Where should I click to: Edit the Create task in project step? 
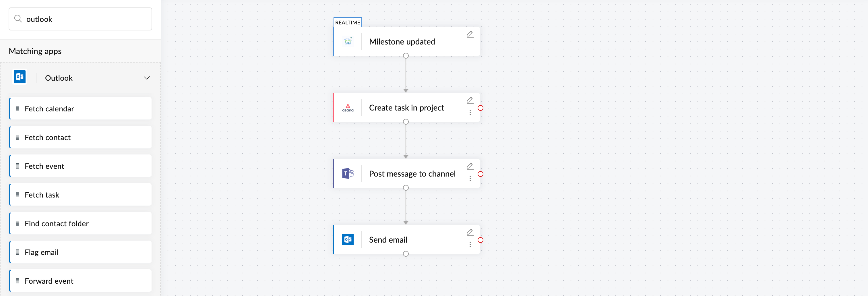pos(470,100)
